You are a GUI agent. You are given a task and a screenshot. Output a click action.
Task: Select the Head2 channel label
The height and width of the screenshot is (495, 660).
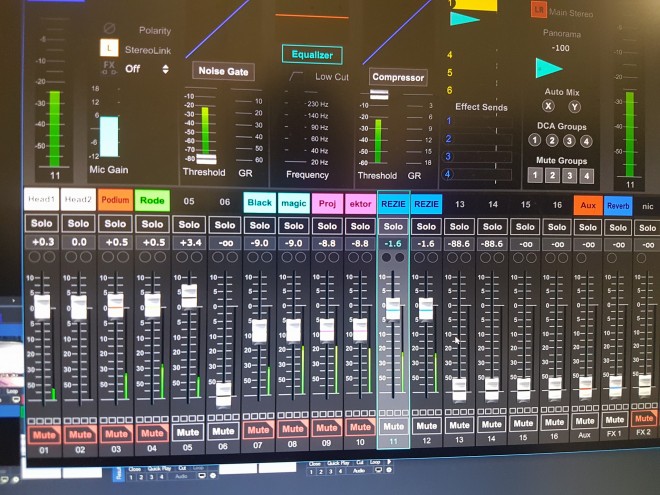coord(78,200)
